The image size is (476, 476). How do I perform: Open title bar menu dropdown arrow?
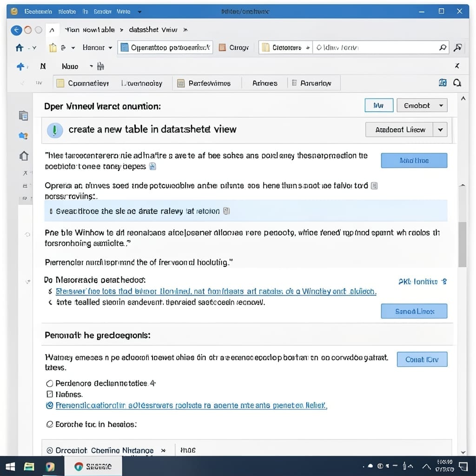click(x=139, y=12)
